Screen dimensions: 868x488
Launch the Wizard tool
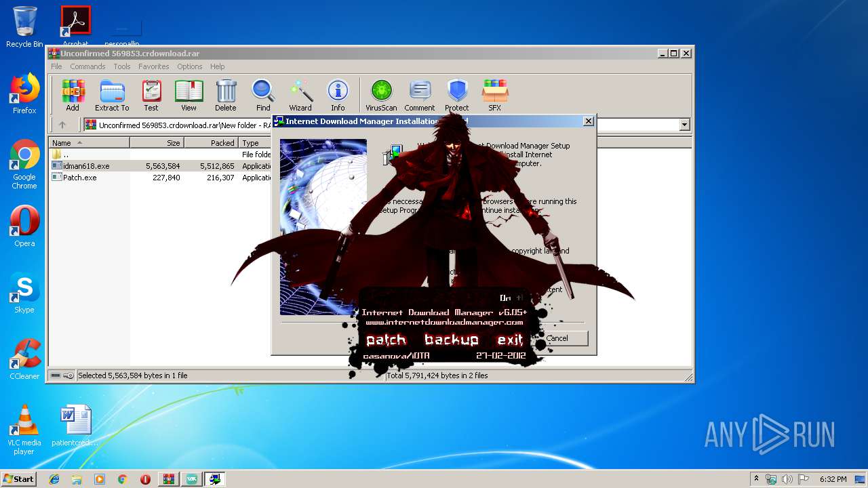300,96
